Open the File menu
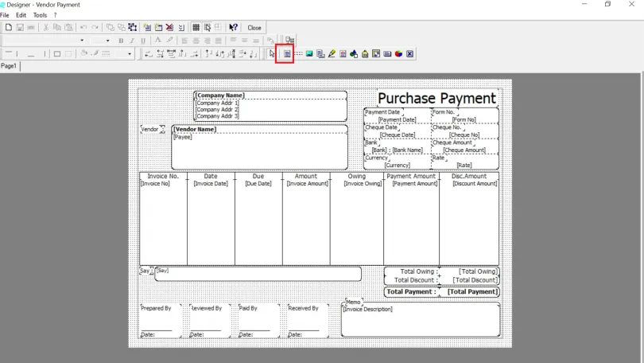The width and height of the screenshot is (644, 363). tap(5, 15)
